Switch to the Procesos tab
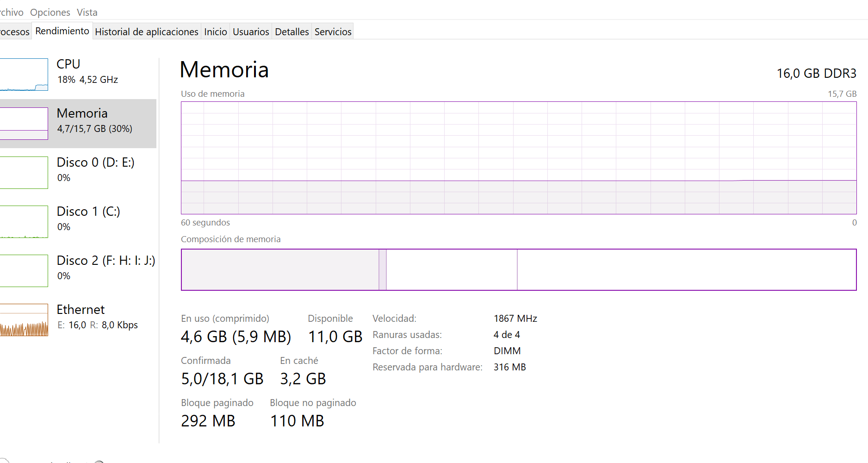Screen dimensions: 868x463 [15, 31]
